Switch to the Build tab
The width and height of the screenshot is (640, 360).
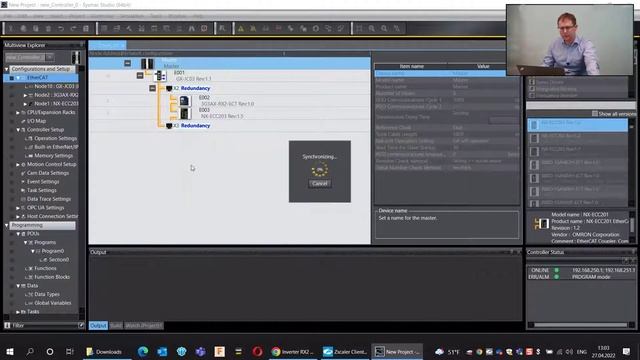point(116,326)
